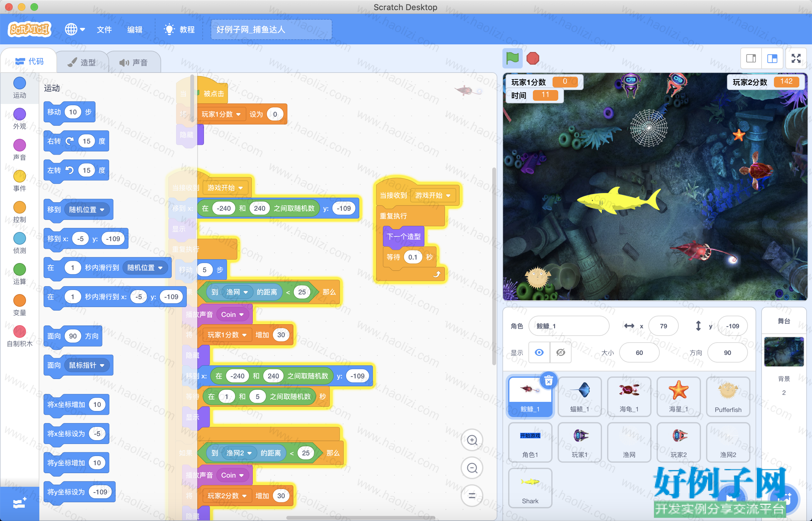Edit the sprite 方向 direction field
Image resolution: width=812 pixels, height=521 pixels.
tap(727, 352)
